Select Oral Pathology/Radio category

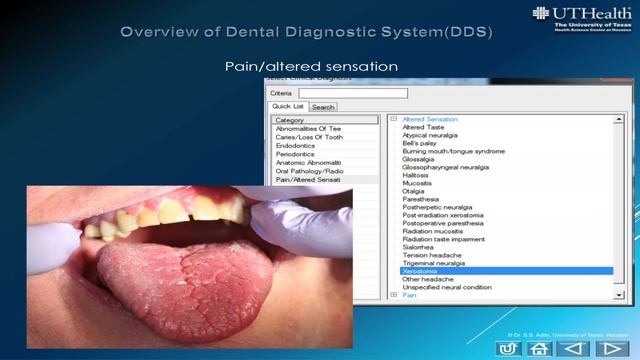[x=309, y=171]
